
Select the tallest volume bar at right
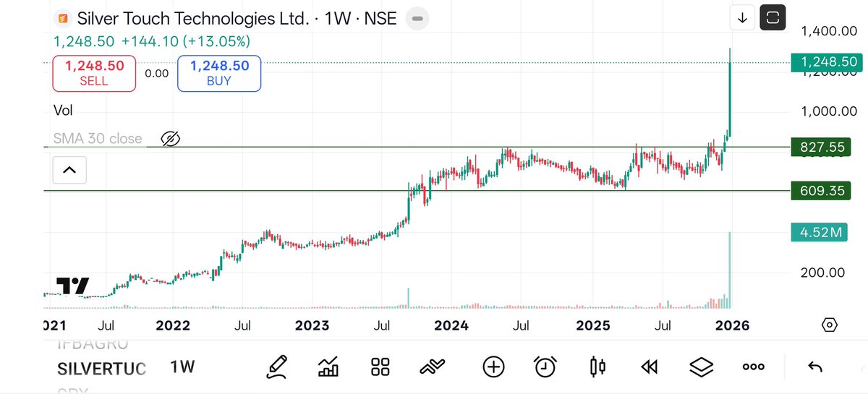pos(731,270)
